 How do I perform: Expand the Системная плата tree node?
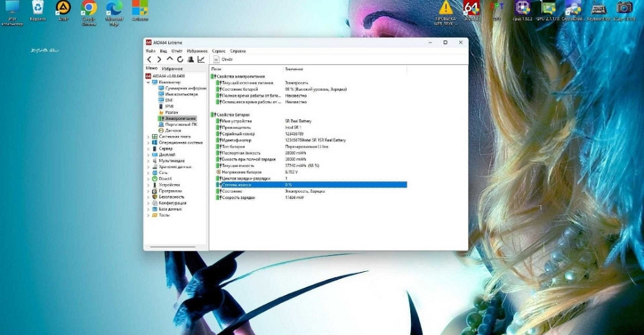[148, 137]
